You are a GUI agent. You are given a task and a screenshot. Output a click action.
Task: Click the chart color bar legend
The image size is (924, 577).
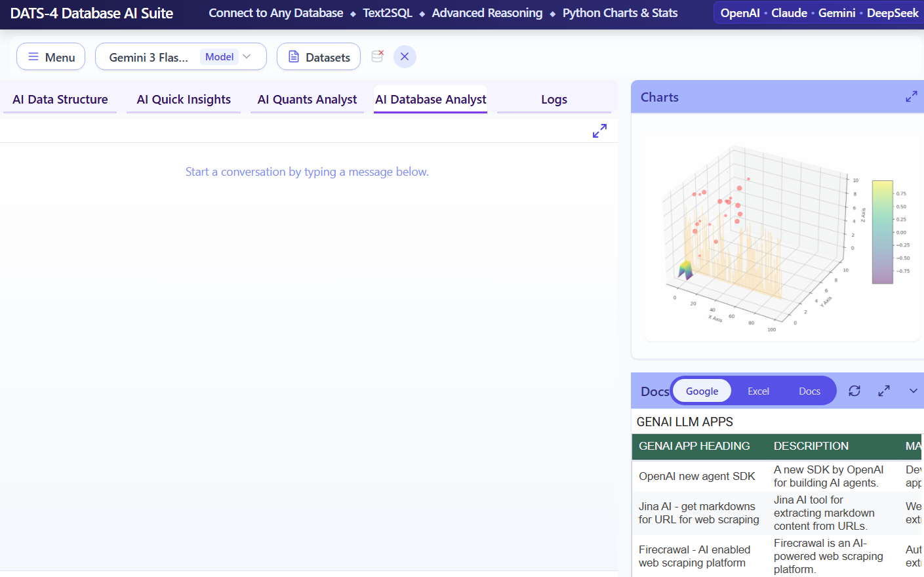(x=882, y=232)
